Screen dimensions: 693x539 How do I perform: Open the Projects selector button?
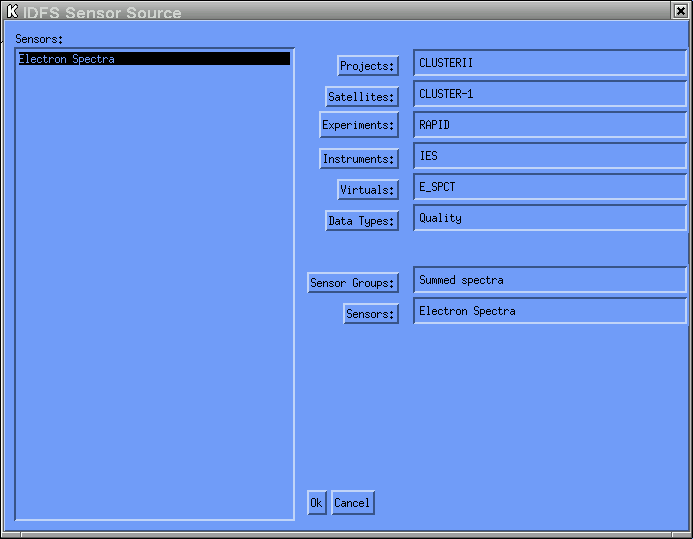(368, 66)
